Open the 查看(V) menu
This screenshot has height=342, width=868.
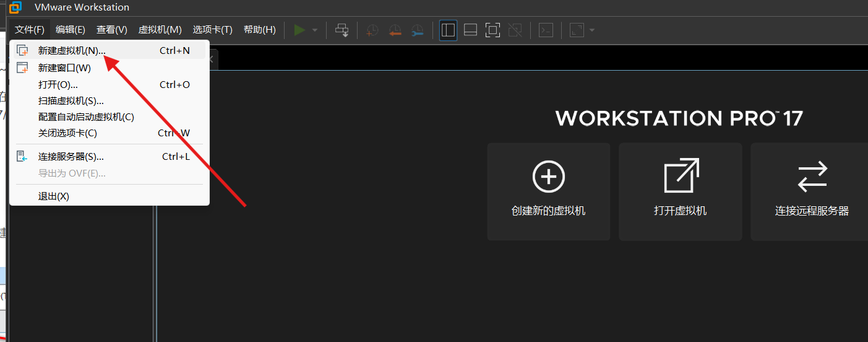point(112,30)
